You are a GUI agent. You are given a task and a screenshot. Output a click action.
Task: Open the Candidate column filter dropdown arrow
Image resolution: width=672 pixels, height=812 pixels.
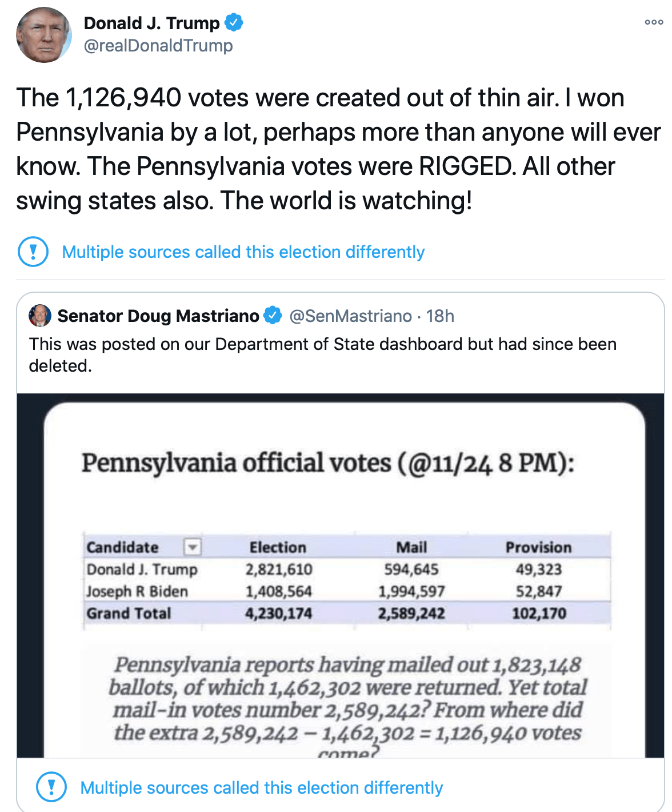tap(193, 547)
